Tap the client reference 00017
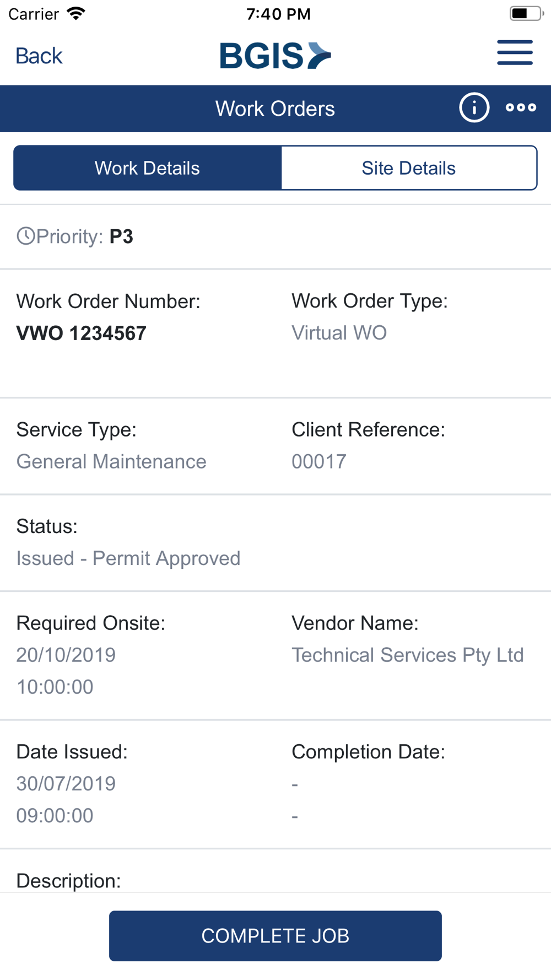The width and height of the screenshot is (551, 980). (x=319, y=461)
